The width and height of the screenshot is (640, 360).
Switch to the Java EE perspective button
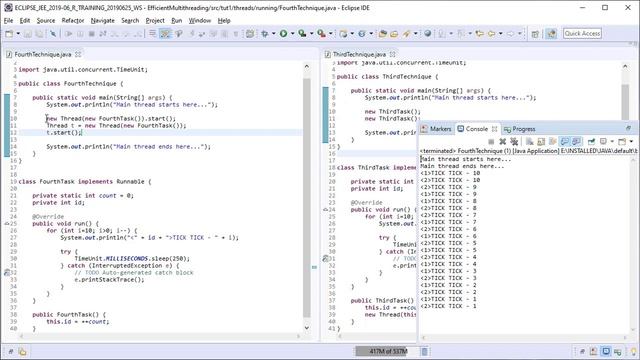tap(551, 33)
